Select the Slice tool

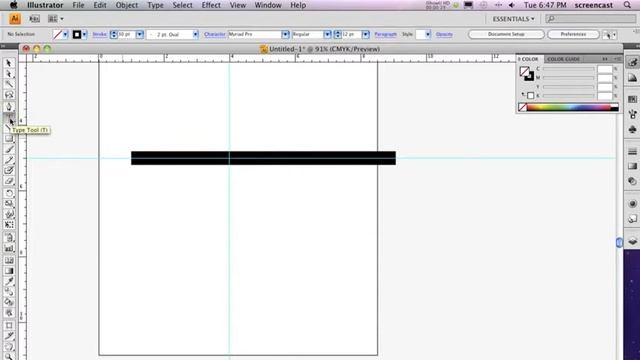pyautogui.click(x=9, y=337)
